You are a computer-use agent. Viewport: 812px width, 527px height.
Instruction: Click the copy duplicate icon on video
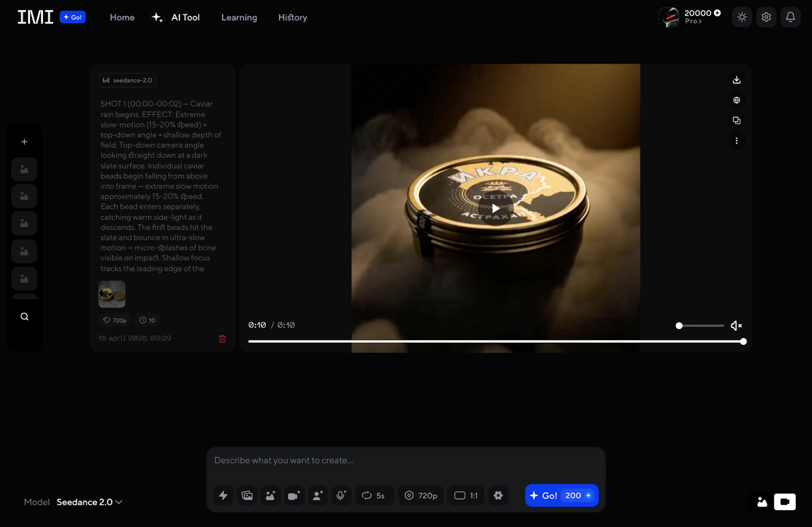pos(737,121)
